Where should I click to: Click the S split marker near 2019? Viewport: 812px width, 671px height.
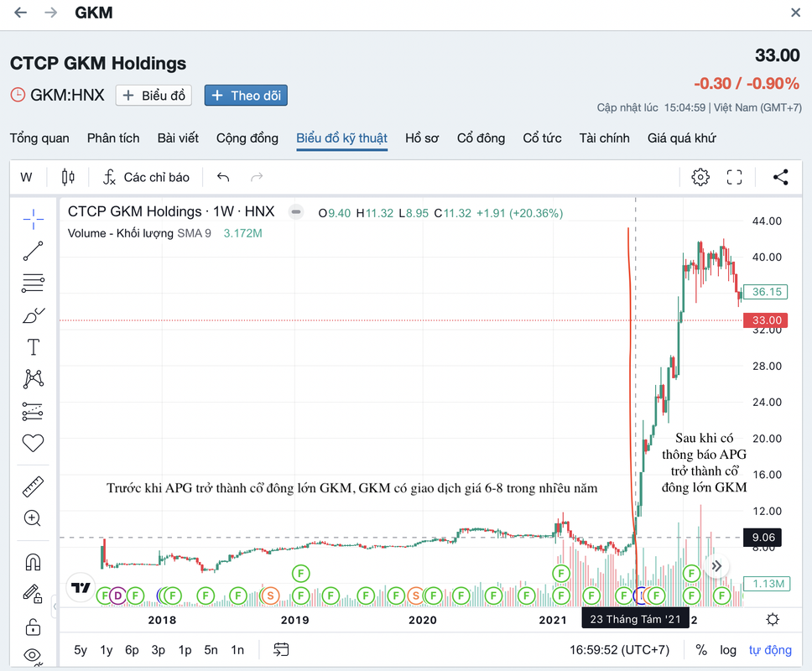[x=270, y=596]
